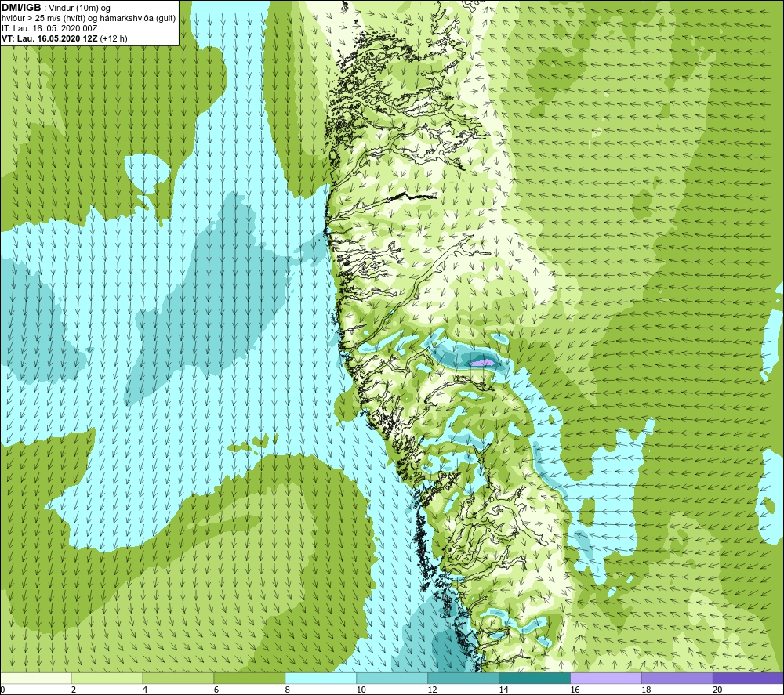Click the colorbar label '8'
The image size is (784, 695).
(x=288, y=690)
